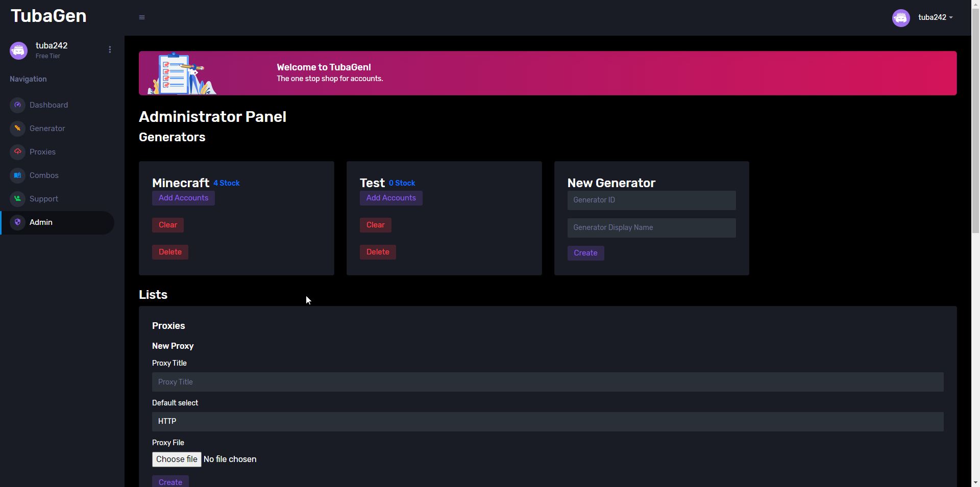The height and width of the screenshot is (487, 980).
Task: Create the new generator
Action: (585, 253)
